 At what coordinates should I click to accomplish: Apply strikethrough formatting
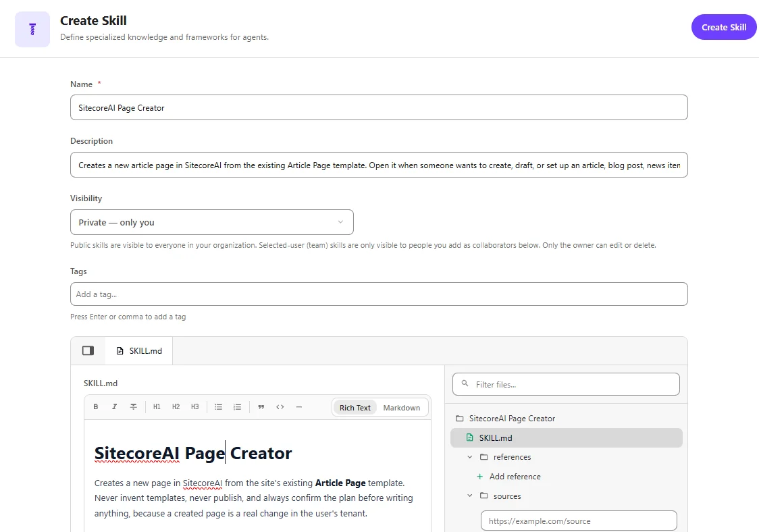point(133,406)
